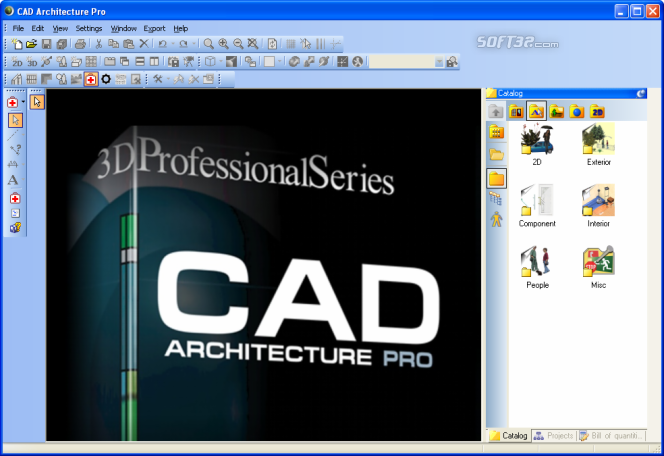Open the Interior catalog folder
664x456 pixels.
[598, 206]
